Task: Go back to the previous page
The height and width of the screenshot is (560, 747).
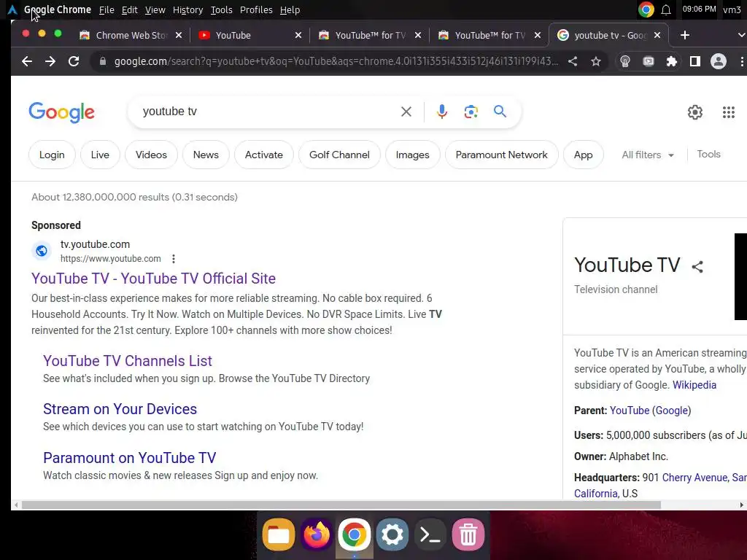Action: (x=27, y=61)
